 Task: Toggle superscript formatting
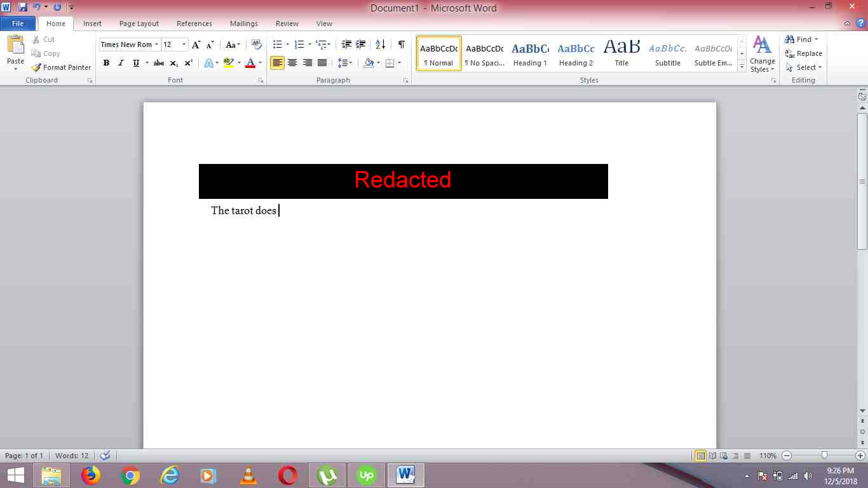pos(189,63)
